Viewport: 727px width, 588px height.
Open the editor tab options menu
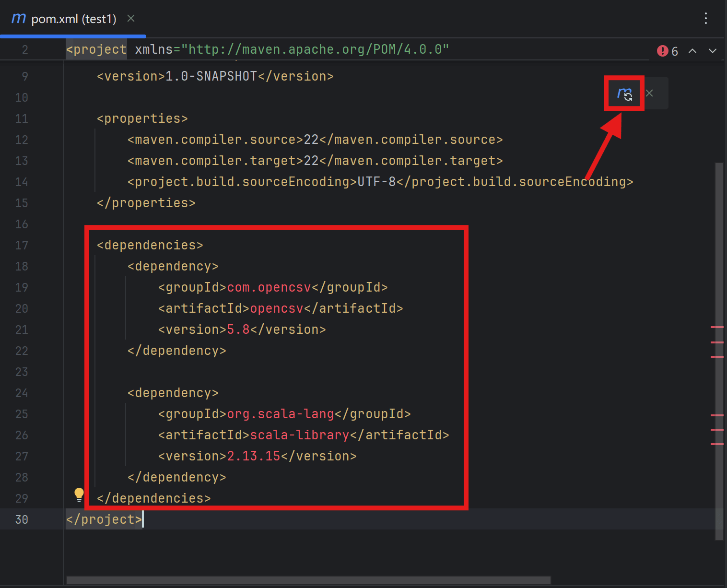point(705,19)
